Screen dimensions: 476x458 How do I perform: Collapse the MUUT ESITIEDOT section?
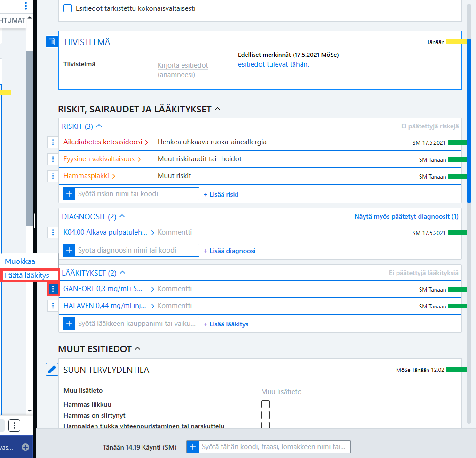click(x=137, y=348)
